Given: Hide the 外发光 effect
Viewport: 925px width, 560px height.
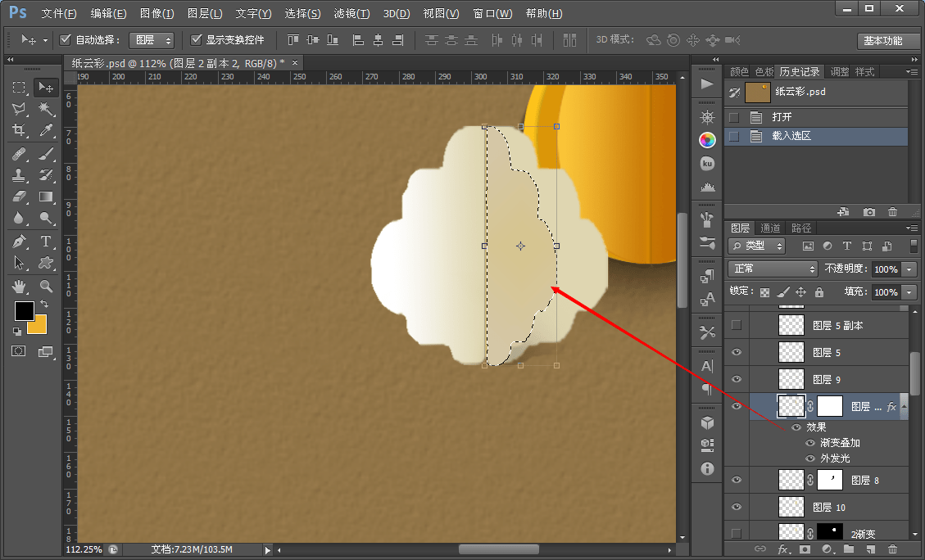Looking at the screenshot, I should [810, 458].
